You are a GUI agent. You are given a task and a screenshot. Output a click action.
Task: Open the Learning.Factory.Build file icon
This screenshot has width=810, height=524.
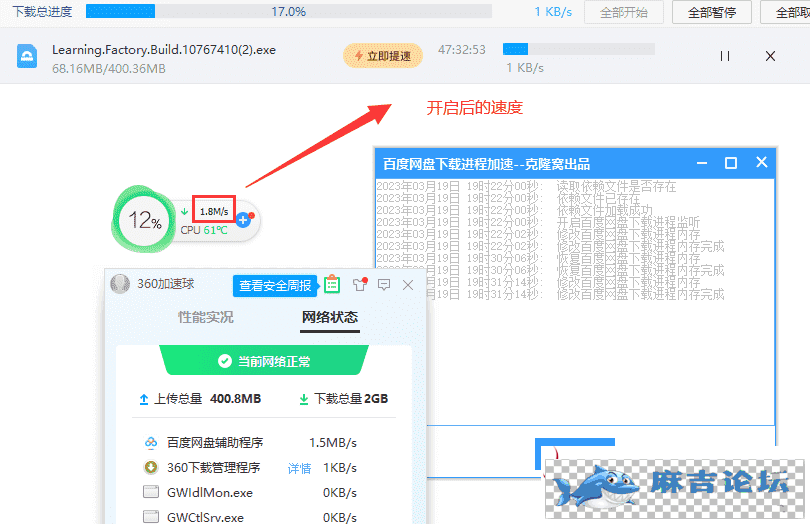(x=27, y=56)
